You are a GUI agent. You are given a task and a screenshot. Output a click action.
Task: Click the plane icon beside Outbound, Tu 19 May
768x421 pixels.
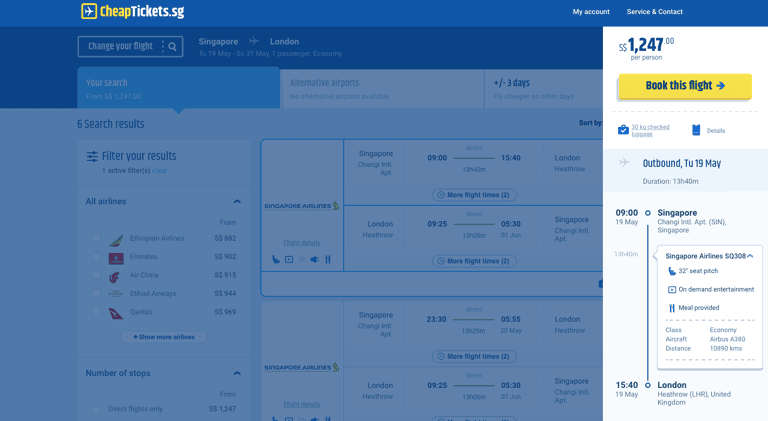coord(624,162)
